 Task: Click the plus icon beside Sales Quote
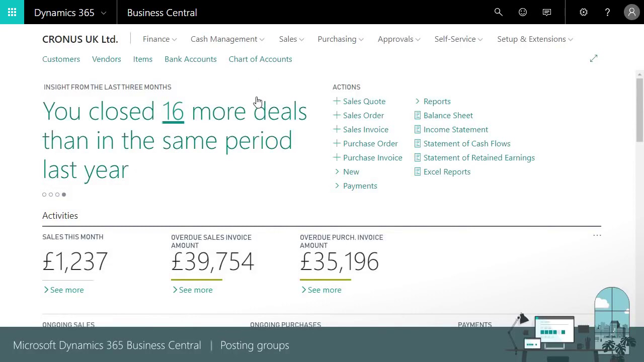[x=337, y=101]
